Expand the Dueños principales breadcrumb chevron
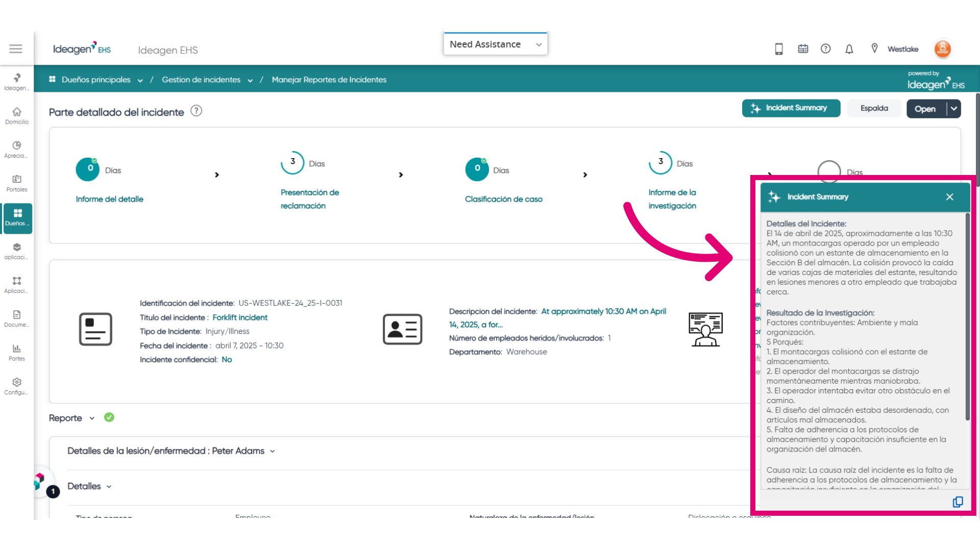 pos(140,81)
